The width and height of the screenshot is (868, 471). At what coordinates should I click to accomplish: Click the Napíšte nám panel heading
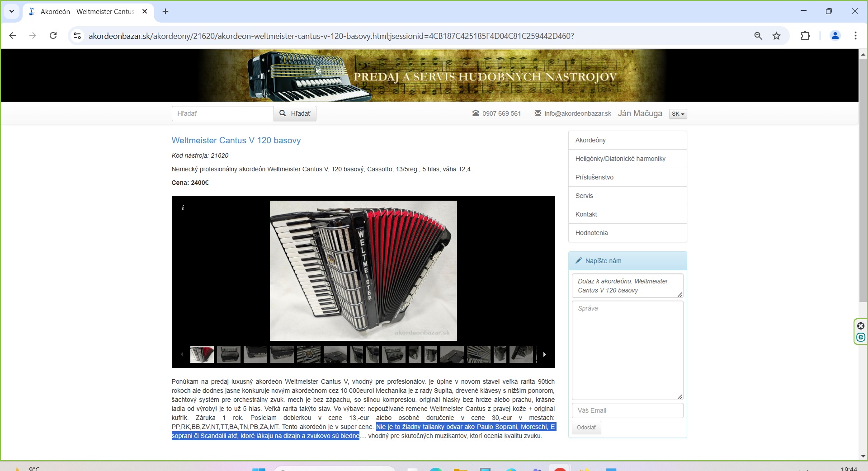tap(627, 261)
